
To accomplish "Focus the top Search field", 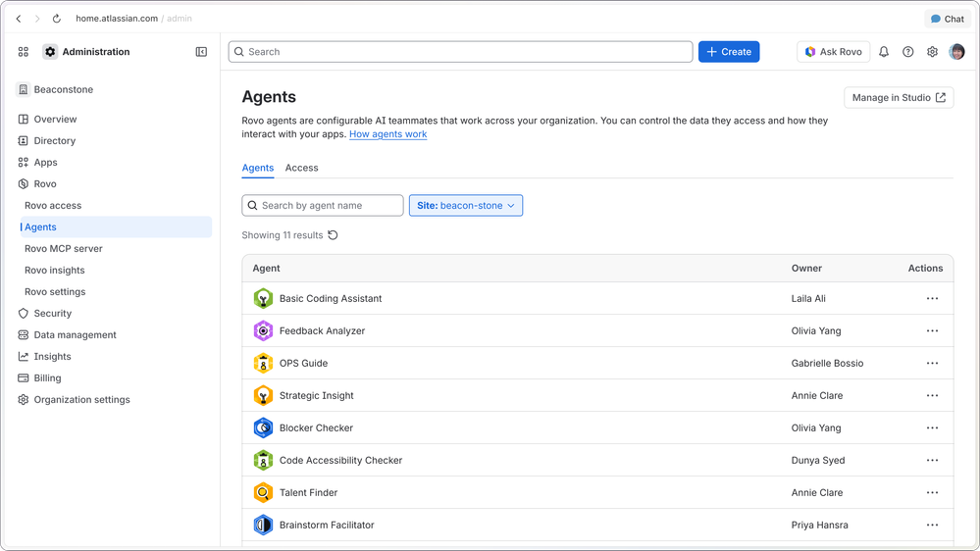I will point(461,52).
